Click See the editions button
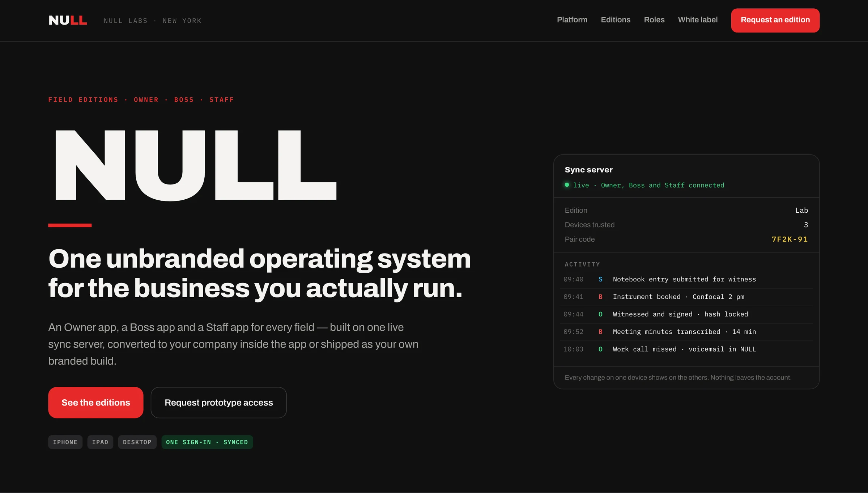868x493 pixels. click(x=96, y=403)
